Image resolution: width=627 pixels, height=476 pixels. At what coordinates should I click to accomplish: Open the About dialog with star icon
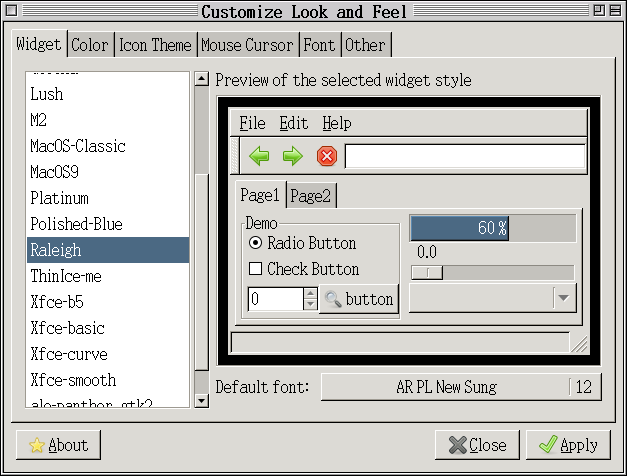click(58, 445)
